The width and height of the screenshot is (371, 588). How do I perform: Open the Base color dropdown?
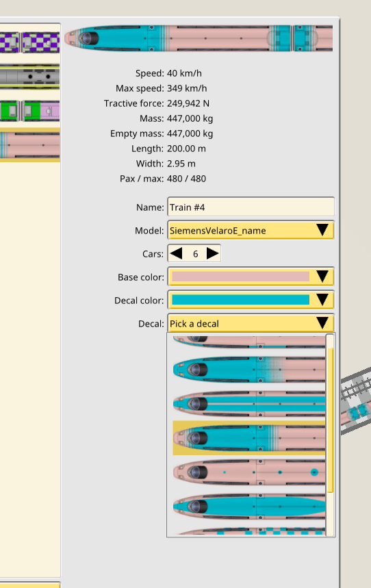point(251,277)
